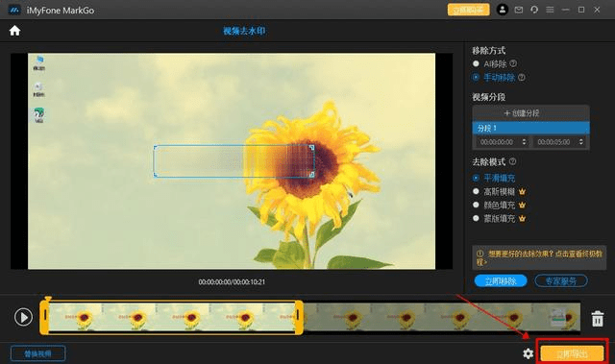Adjust segment start time stepper arrows
The height and width of the screenshot is (364, 615).
524,142
